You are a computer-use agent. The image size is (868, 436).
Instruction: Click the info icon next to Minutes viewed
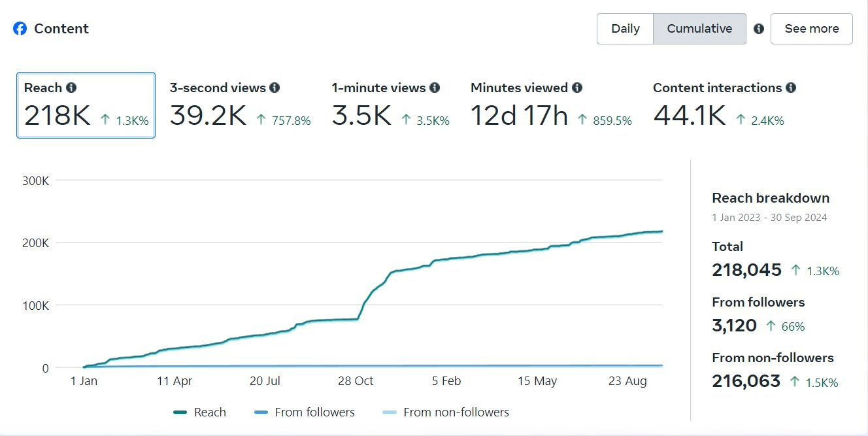pos(577,88)
